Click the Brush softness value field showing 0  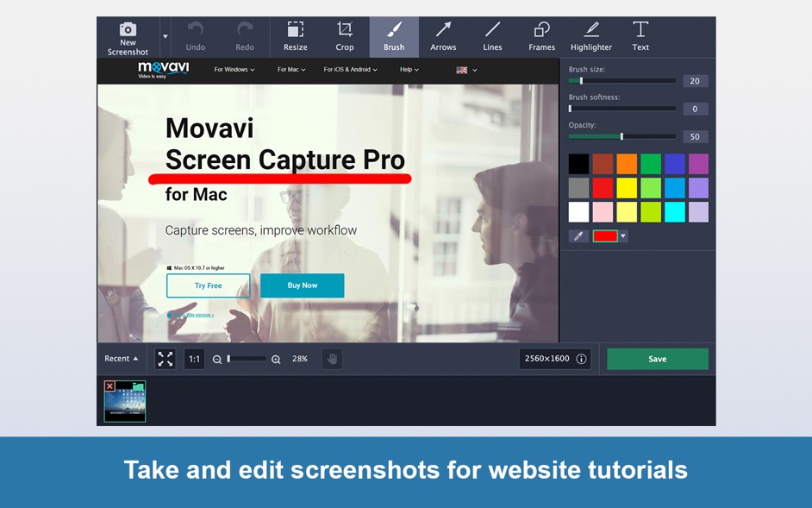click(x=695, y=109)
